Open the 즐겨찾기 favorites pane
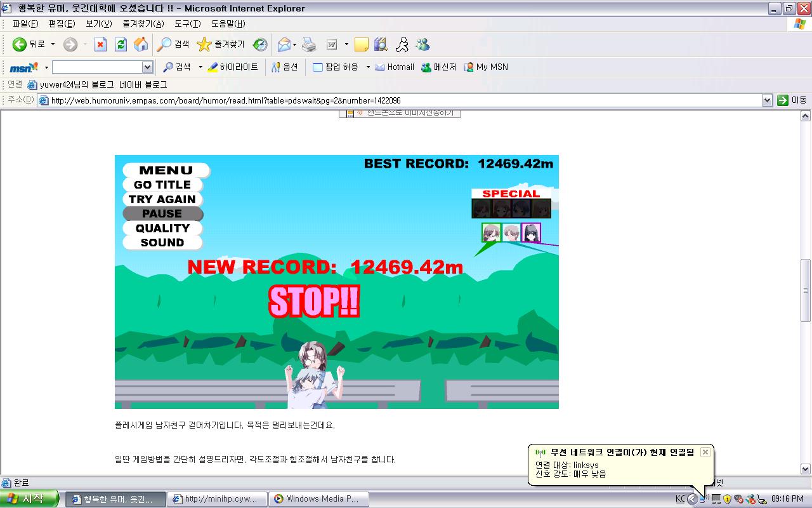Image resolution: width=812 pixels, height=508 pixels. 220,44
